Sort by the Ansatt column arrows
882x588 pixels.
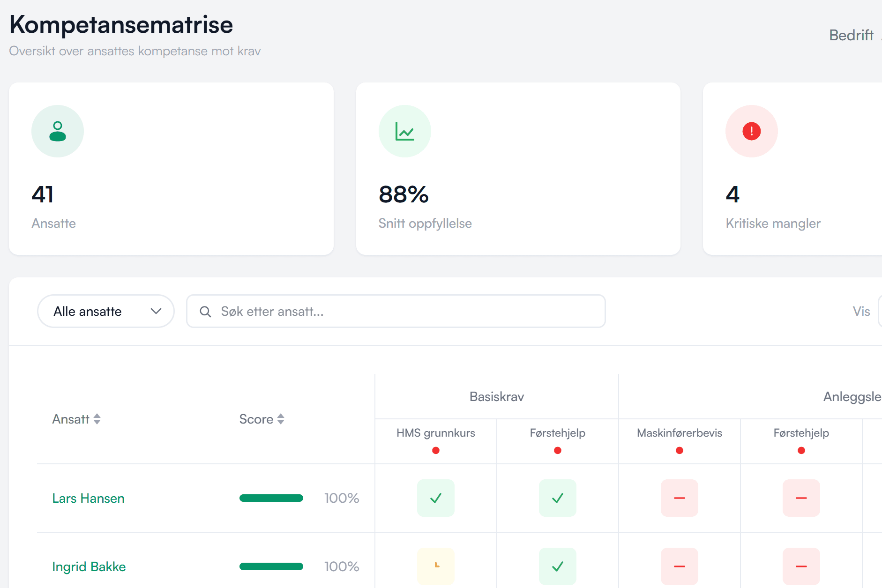coord(97,419)
